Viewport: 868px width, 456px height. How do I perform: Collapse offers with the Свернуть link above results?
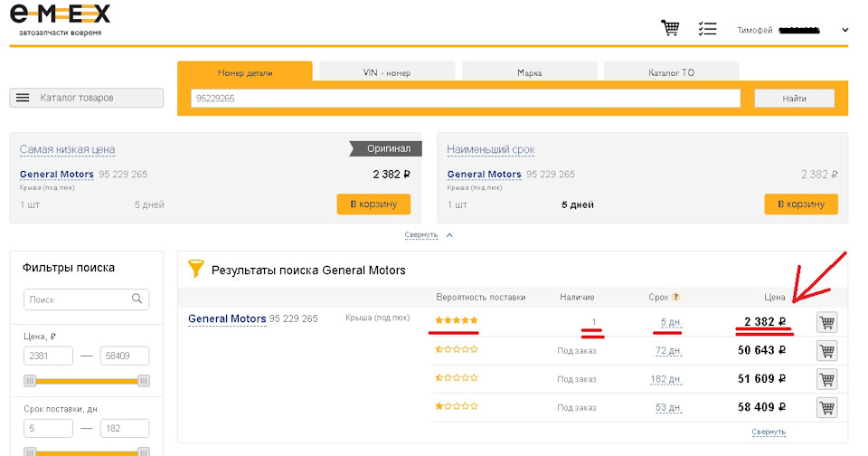(421, 235)
